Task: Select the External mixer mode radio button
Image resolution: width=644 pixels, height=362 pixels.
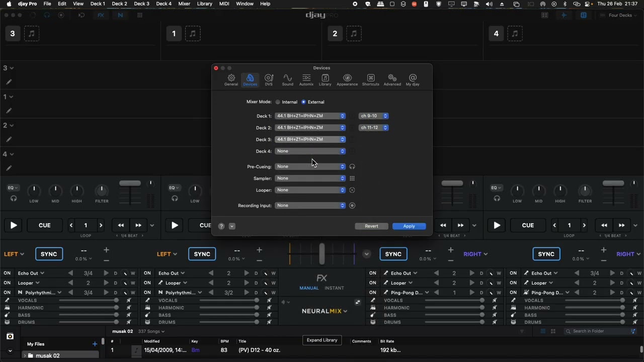Action: [303, 102]
